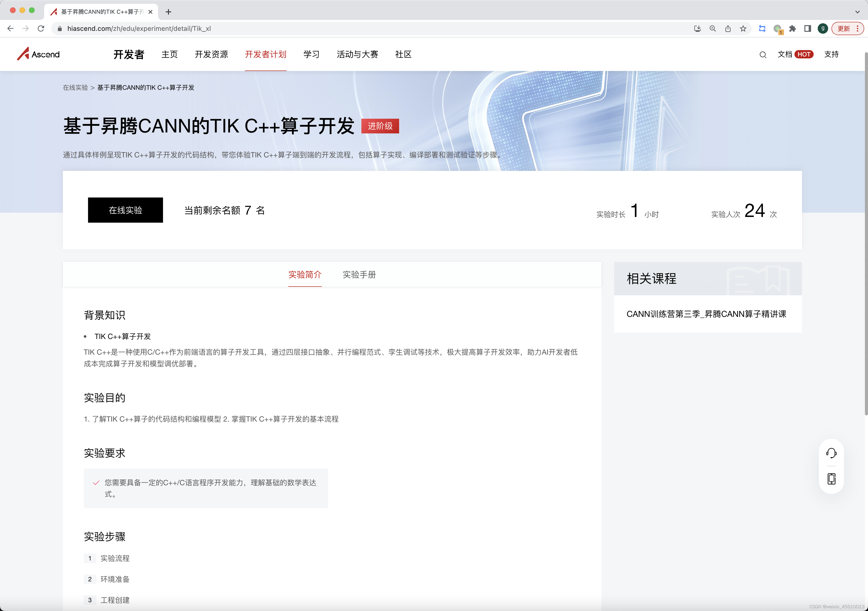Screen dimensions: 868x611
Task: Click the 实验步骤 heading
Action: [105, 537]
